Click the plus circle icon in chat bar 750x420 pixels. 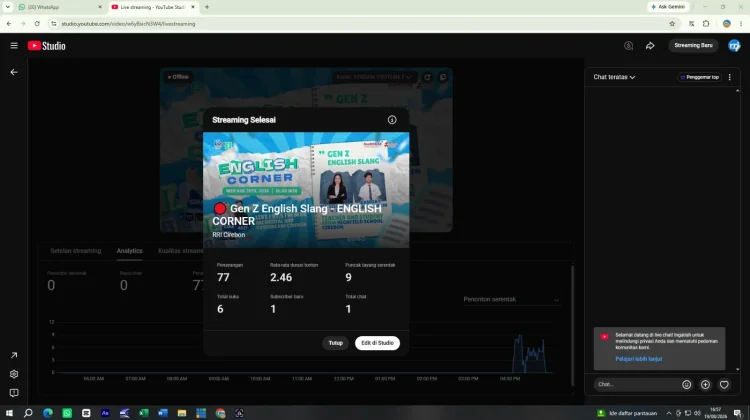pyautogui.click(x=705, y=384)
